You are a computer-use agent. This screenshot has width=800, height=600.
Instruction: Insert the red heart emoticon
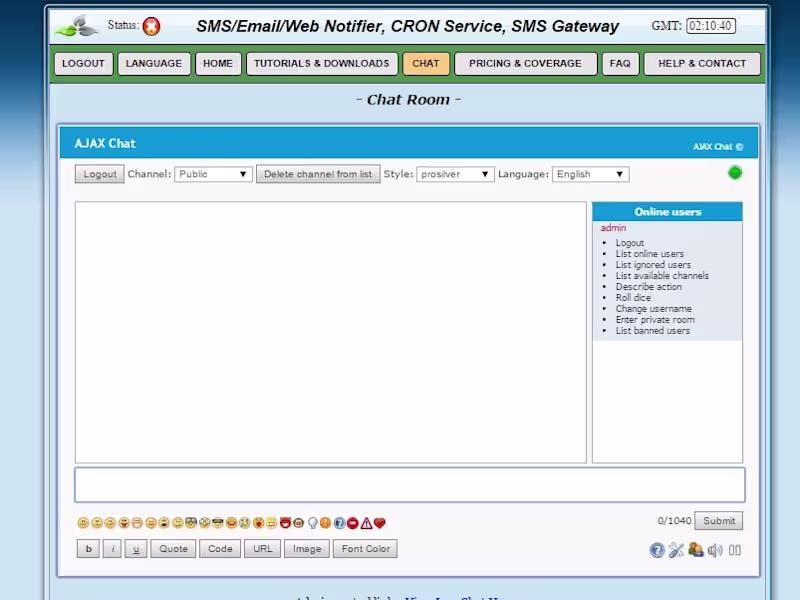[380, 523]
